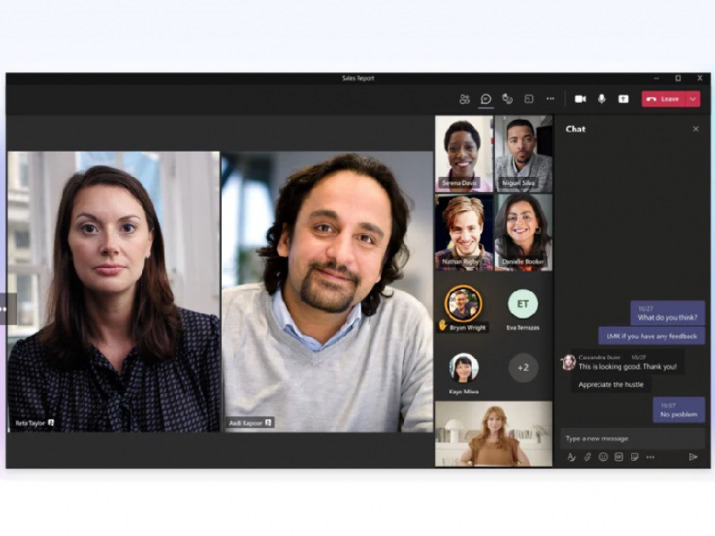Select Danielle Booker video tile
The image size is (715, 536).
[523, 232]
